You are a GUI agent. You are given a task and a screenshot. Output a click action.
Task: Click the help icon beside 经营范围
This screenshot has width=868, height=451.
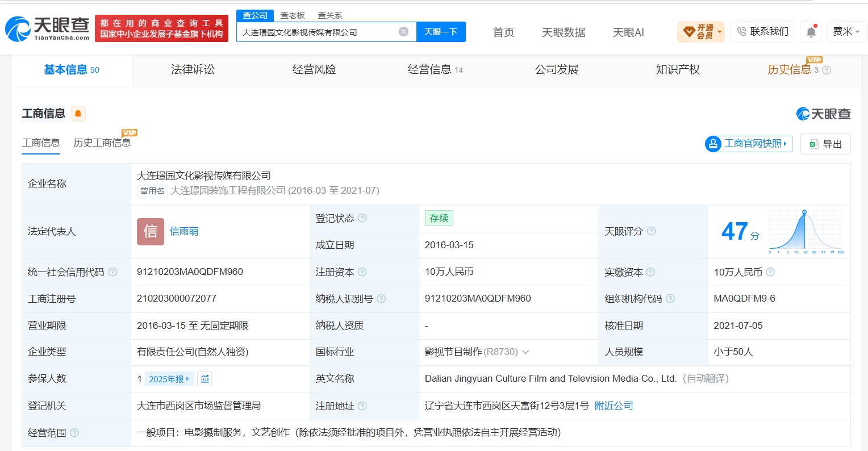click(x=74, y=433)
